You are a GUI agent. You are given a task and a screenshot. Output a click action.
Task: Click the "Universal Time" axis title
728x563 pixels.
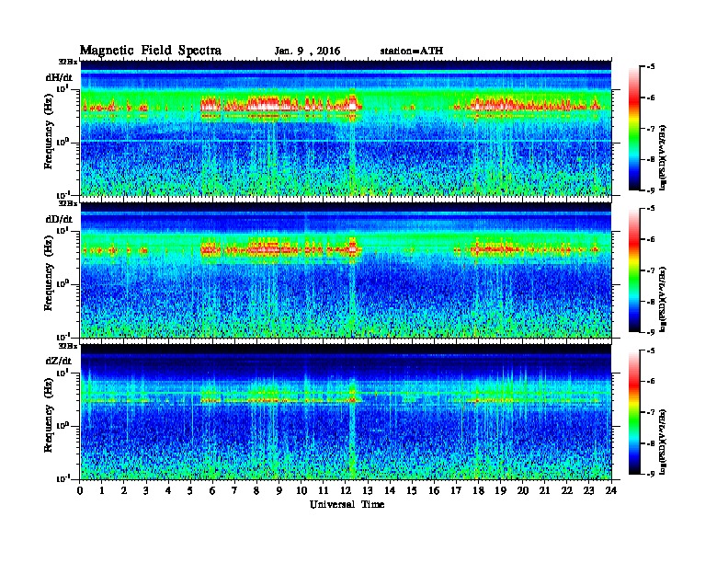pyautogui.click(x=347, y=504)
